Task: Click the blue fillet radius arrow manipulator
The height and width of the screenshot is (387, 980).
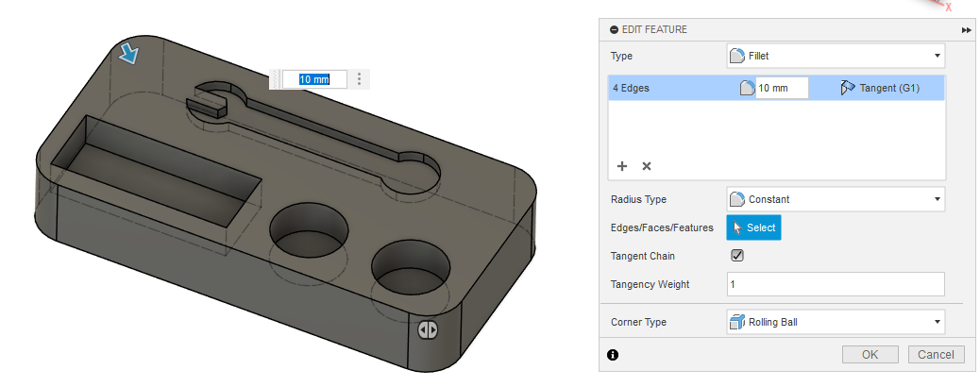Action: [129, 55]
